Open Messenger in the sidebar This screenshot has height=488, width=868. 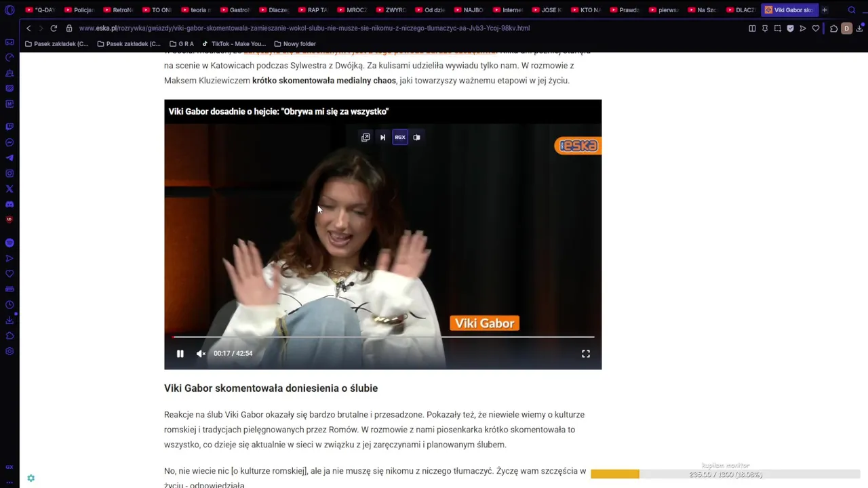[x=9, y=142]
